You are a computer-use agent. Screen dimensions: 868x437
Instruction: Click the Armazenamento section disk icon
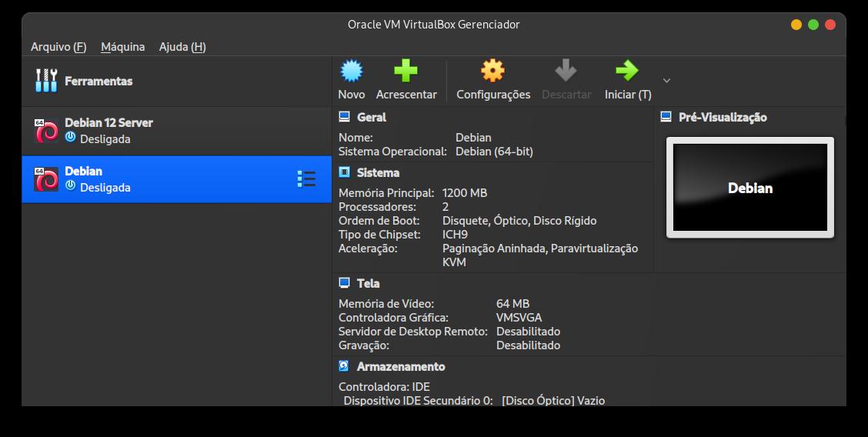pyautogui.click(x=344, y=365)
